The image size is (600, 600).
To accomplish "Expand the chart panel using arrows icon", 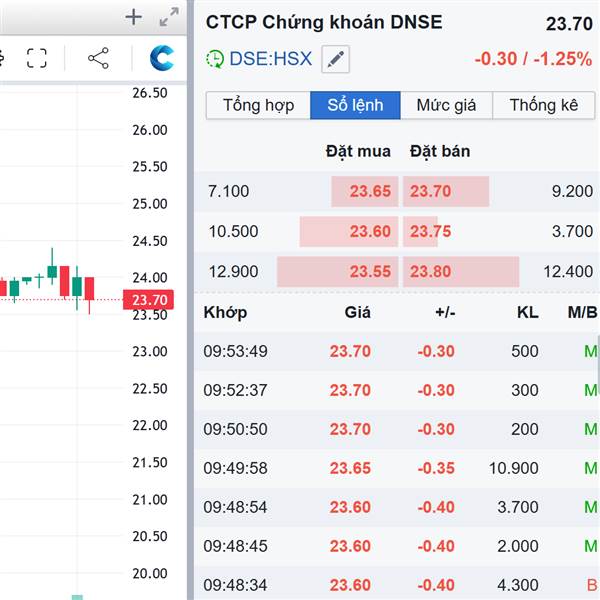I will [169, 17].
